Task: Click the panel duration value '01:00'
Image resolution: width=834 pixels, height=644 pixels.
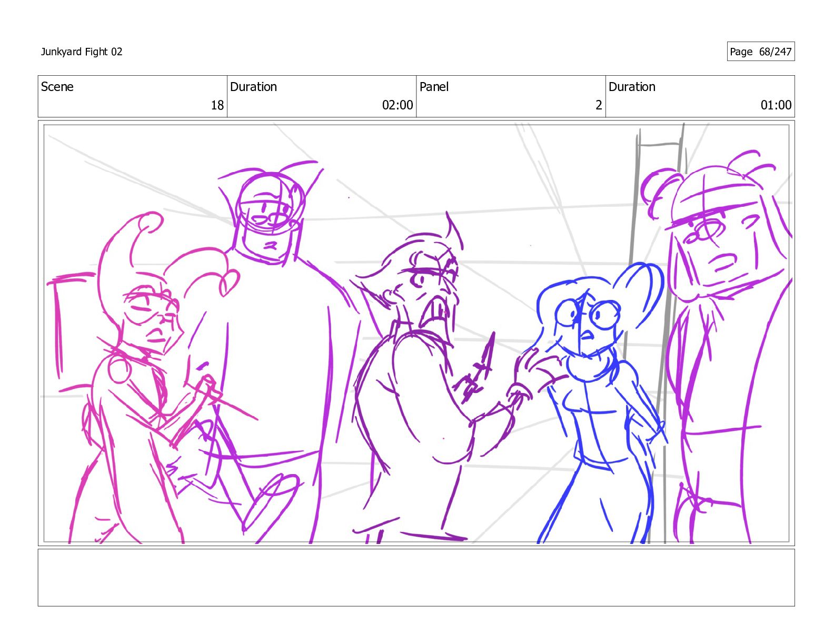Action: (x=776, y=105)
